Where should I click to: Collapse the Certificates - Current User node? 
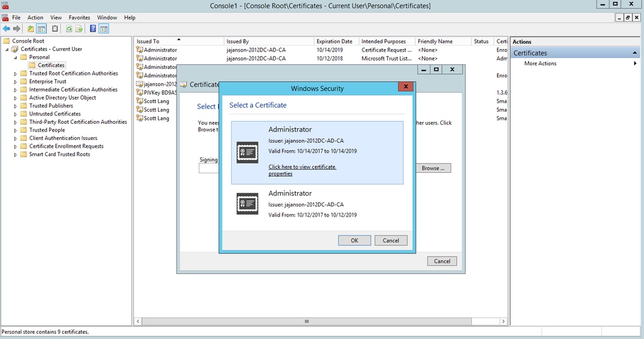(7, 49)
